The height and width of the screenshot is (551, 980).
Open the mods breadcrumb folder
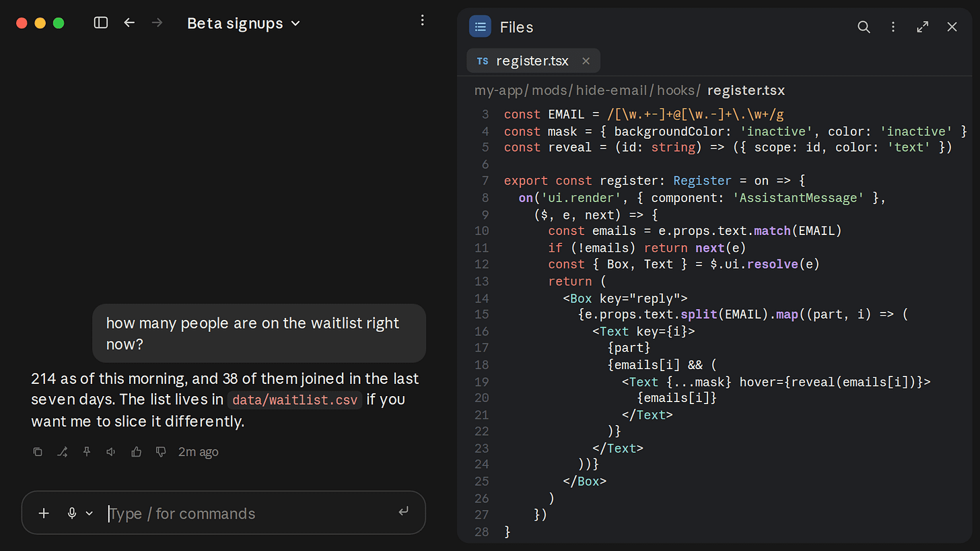coord(549,90)
